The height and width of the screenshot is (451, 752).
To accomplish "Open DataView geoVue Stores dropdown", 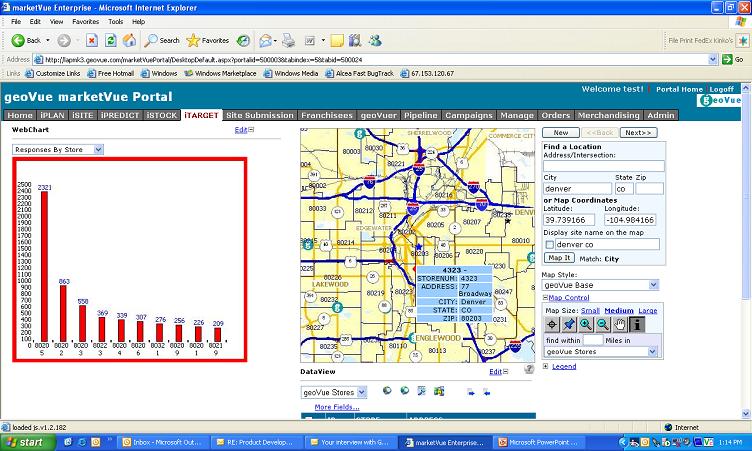I will click(362, 392).
